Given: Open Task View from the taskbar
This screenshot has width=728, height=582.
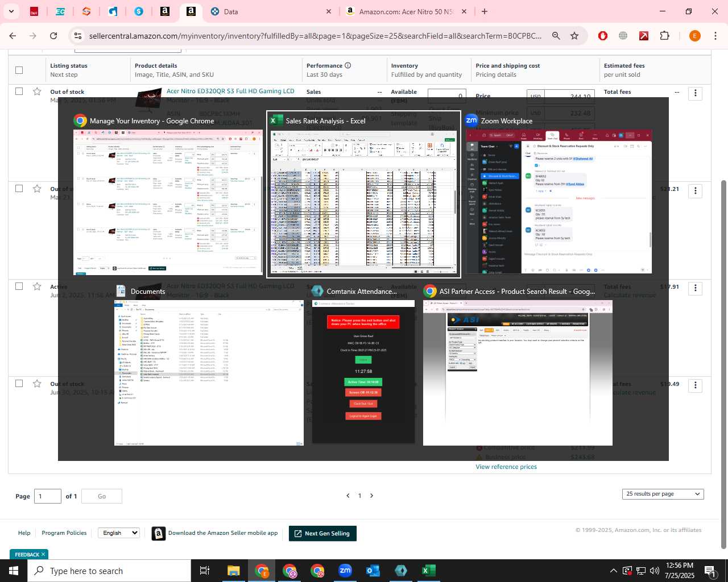Looking at the screenshot, I should tap(205, 571).
